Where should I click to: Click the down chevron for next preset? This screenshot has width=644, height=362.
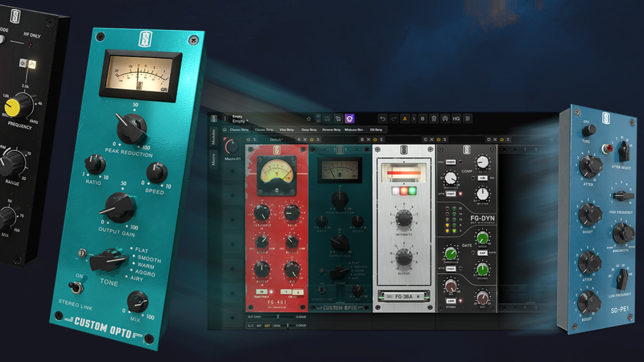coord(318,121)
